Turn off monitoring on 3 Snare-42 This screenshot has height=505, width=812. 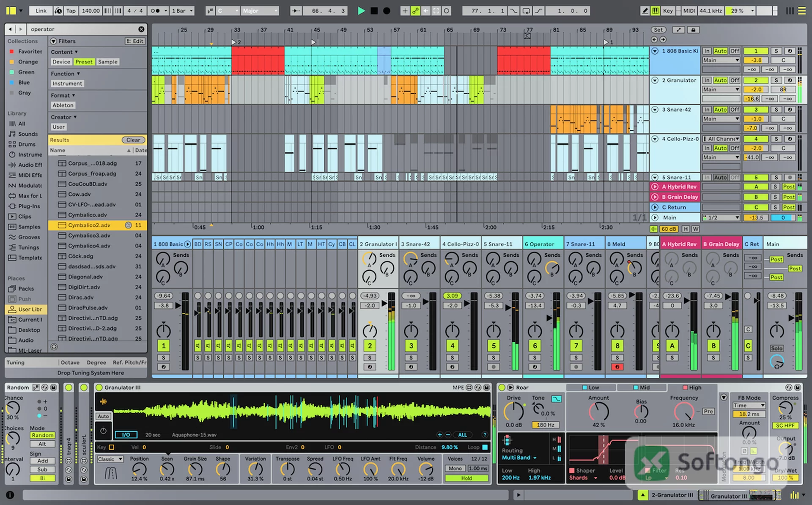[x=735, y=110]
